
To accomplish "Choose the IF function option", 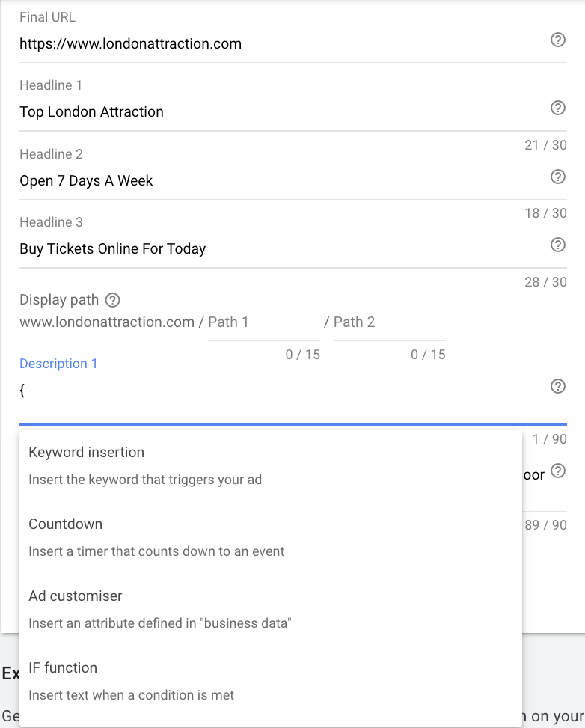I will 271,681.
